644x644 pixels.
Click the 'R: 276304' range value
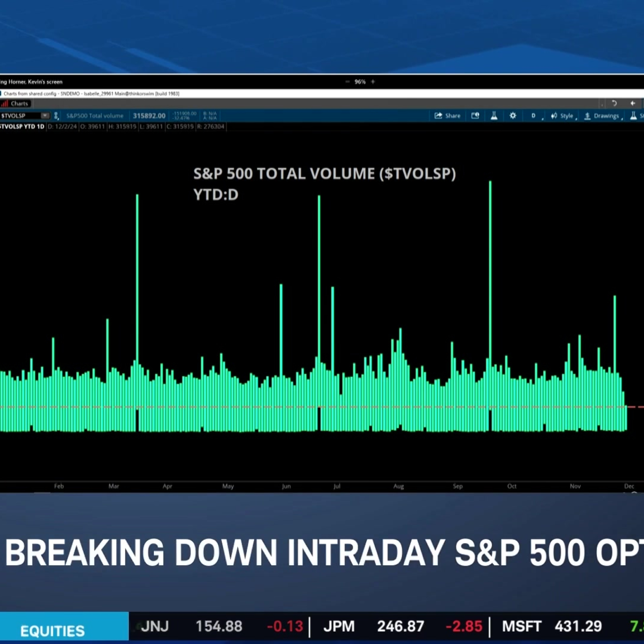point(211,127)
